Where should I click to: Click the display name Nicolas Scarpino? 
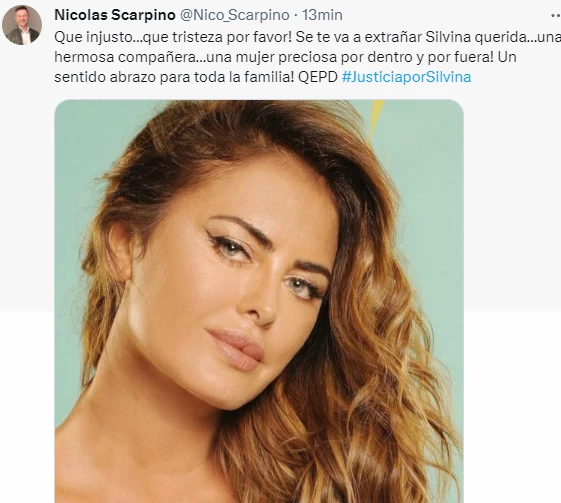(115, 15)
